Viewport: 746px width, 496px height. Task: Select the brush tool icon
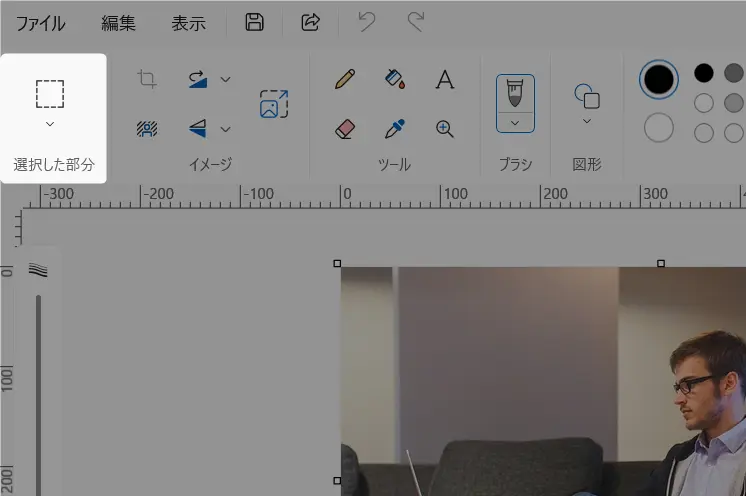tap(515, 93)
